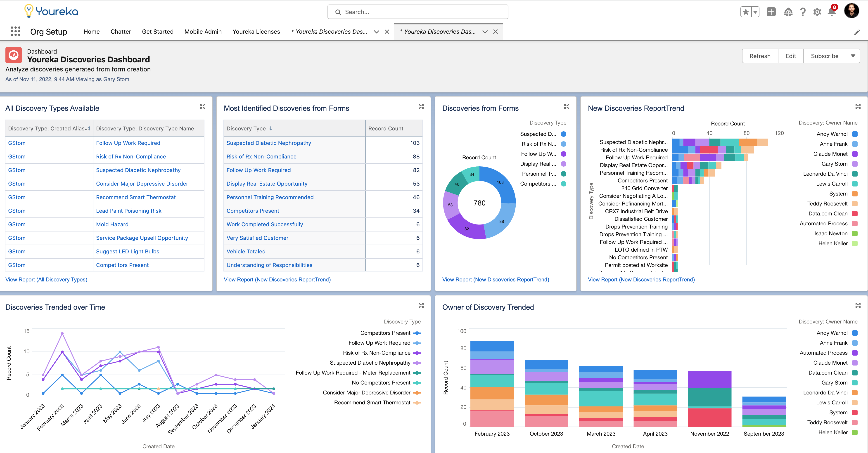
Task: Open Work Completed Successfully link
Action: click(x=265, y=224)
